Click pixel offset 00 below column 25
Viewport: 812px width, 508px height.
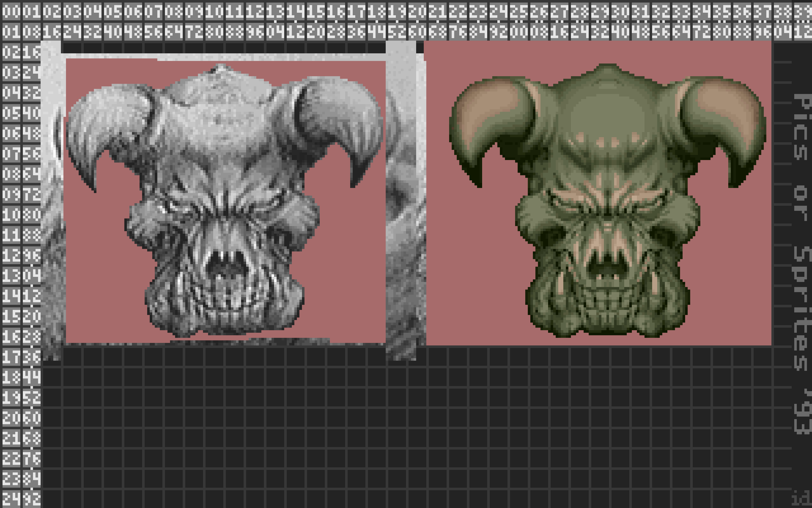pos(518,32)
